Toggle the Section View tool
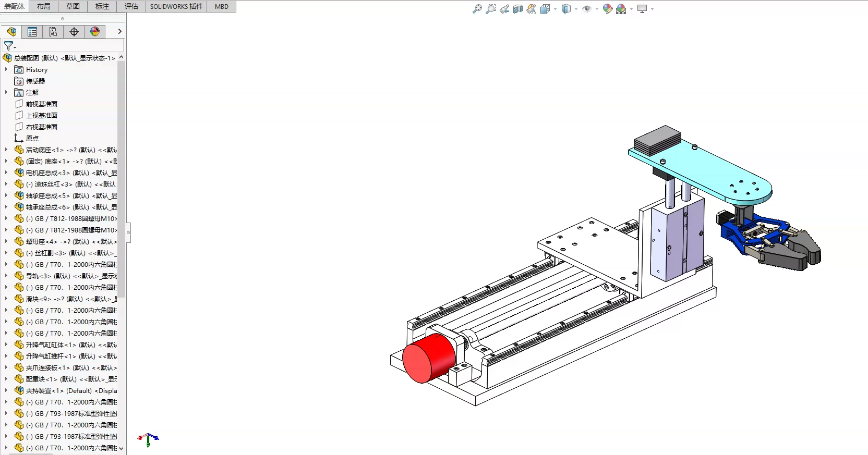Screen dimensions: 868x455 517,9
